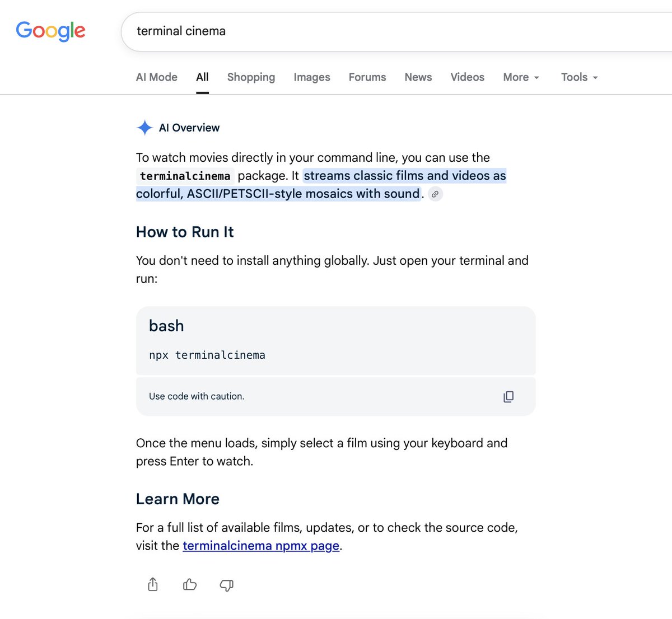Copy the bash code snippet
672x619 pixels.
point(508,396)
